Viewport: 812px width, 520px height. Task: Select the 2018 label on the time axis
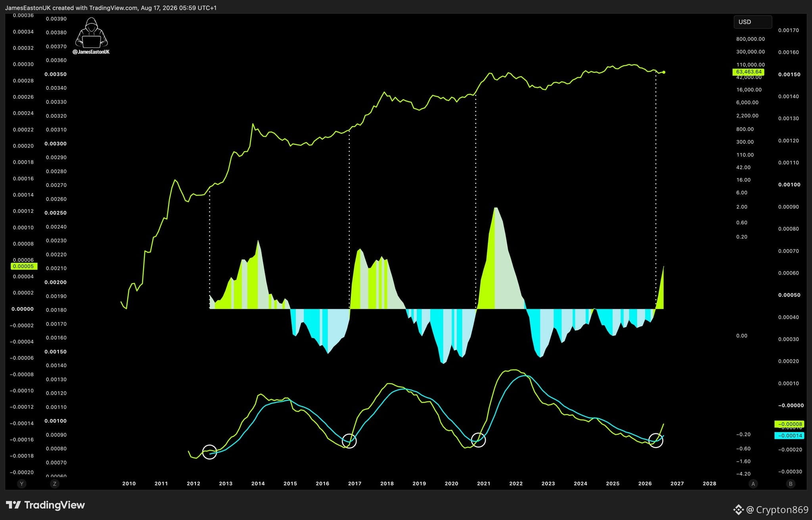click(x=387, y=484)
